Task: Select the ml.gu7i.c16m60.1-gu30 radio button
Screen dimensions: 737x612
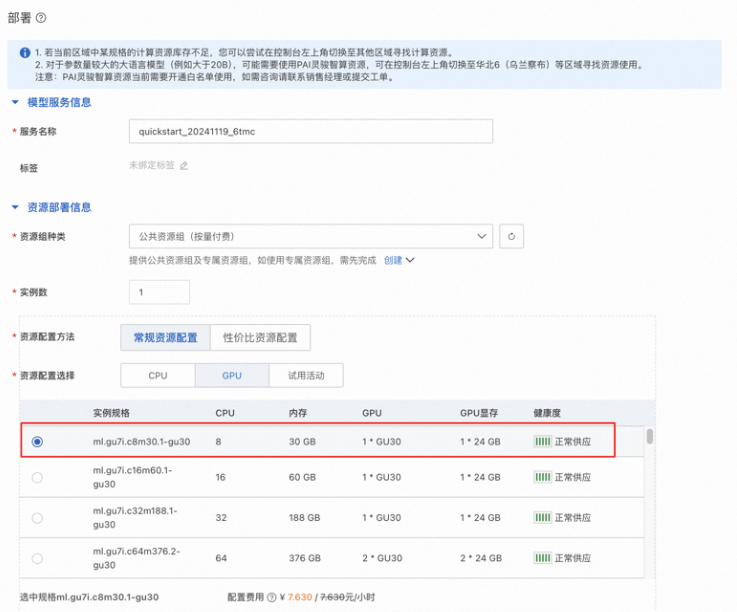Action: pos(37,477)
